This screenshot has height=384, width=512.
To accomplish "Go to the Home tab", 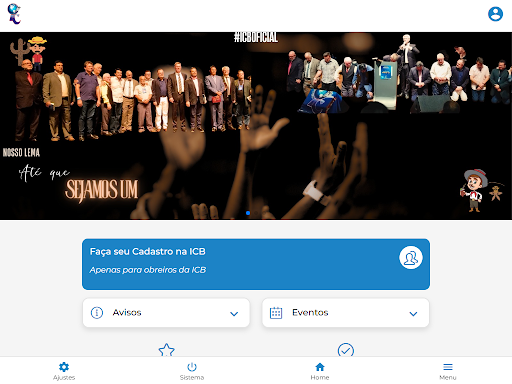I will 320,371.
